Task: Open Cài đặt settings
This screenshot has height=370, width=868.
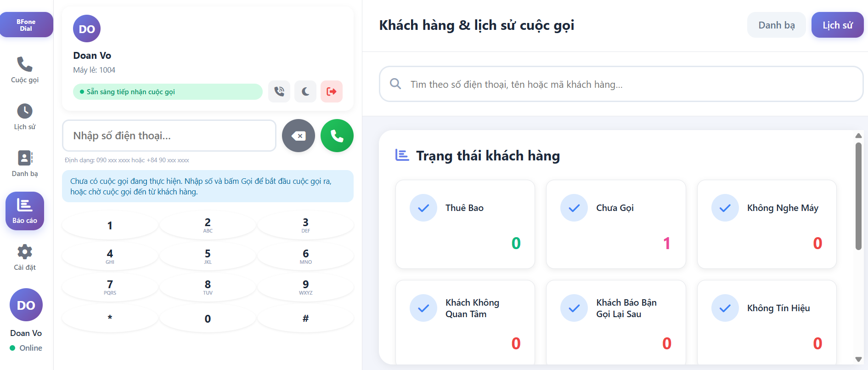Action: (x=24, y=256)
